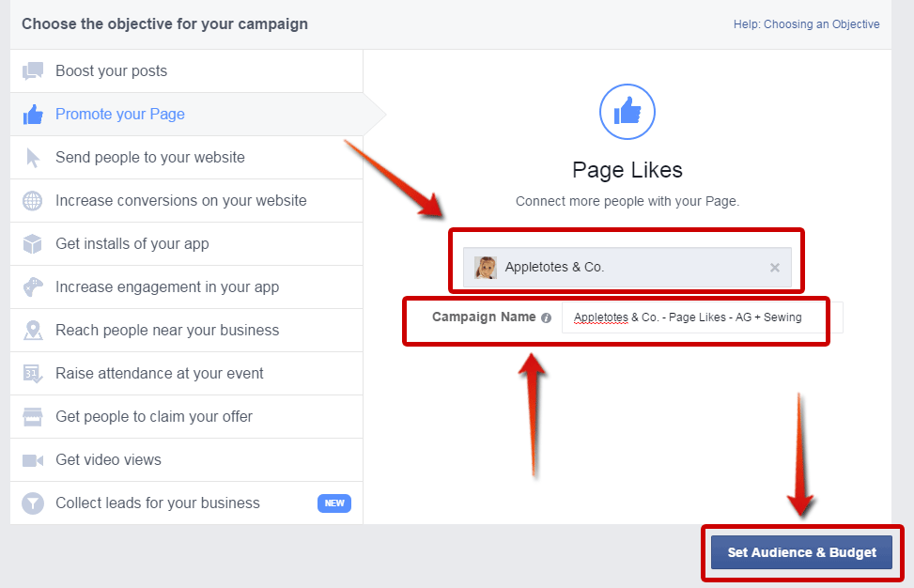The image size is (914, 588).
Task: Open the Campaign Name info tooltip
Action: 547,317
